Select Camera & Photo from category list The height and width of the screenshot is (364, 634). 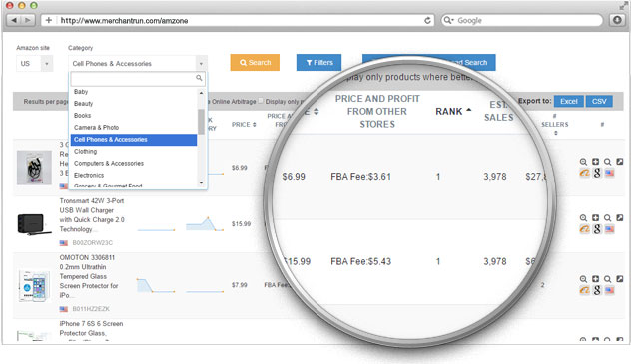[134, 128]
